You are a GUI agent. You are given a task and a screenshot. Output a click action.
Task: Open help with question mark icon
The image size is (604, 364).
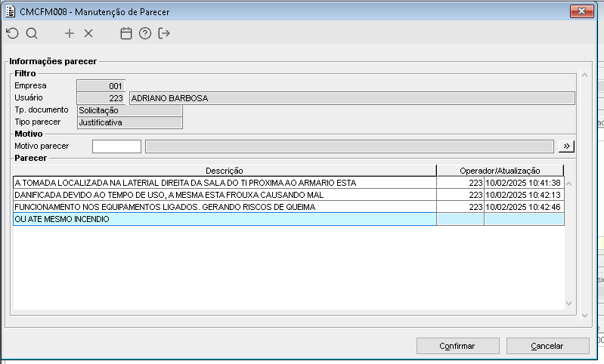point(145,33)
